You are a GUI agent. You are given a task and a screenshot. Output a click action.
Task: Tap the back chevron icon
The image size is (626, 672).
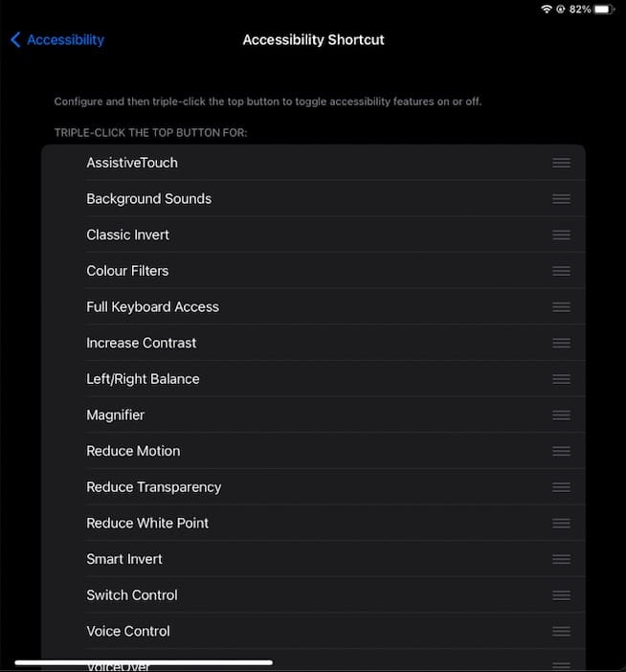click(x=15, y=40)
